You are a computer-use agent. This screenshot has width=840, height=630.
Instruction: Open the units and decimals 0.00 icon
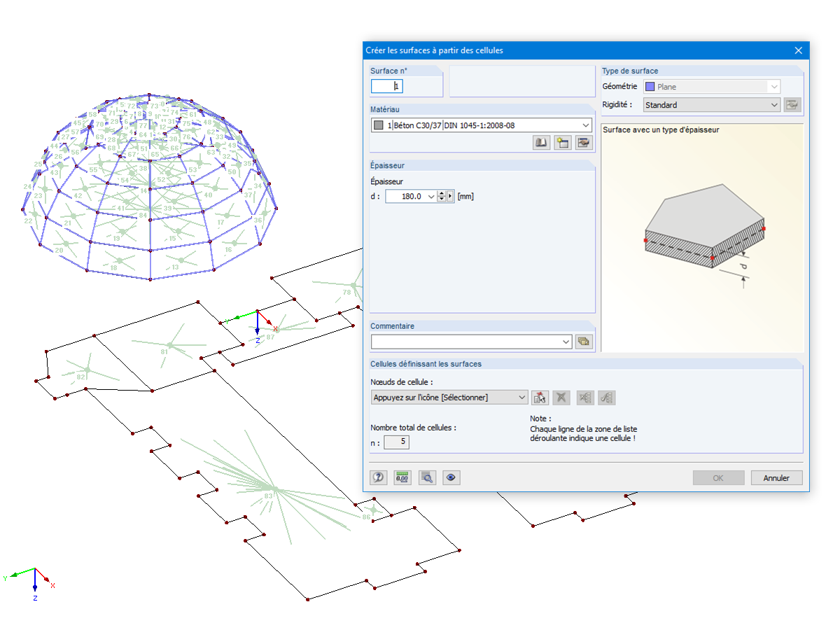[402, 478]
